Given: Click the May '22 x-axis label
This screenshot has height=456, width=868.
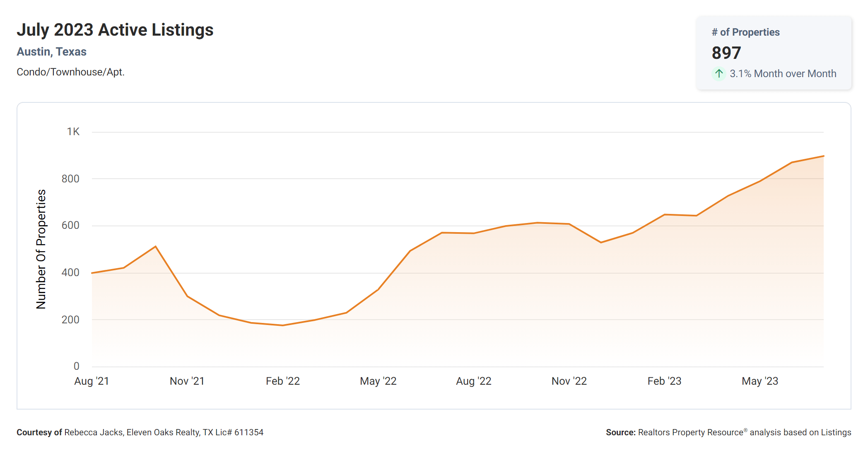Looking at the screenshot, I should [378, 381].
